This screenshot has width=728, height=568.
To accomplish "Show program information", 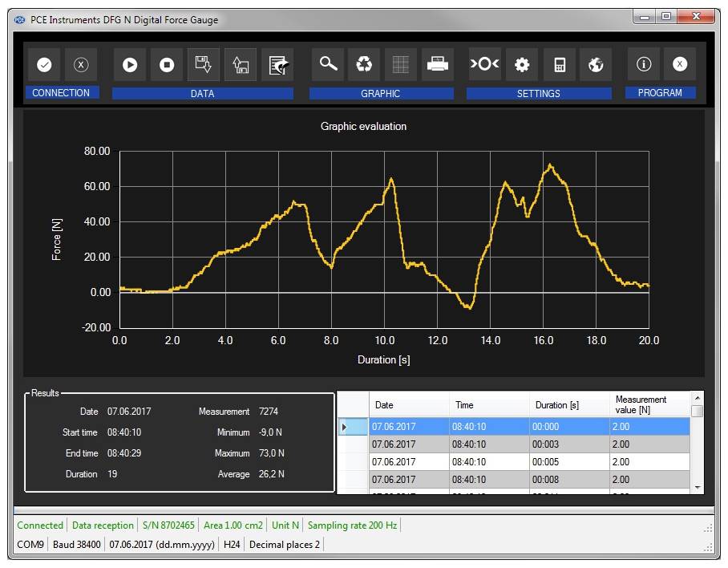I will (x=644, y=65).
